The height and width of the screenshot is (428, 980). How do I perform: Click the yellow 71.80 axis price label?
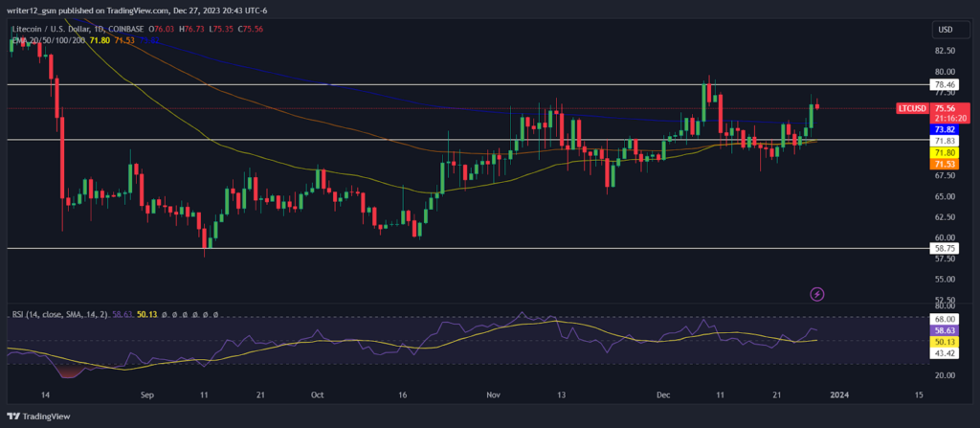point(943,152)
